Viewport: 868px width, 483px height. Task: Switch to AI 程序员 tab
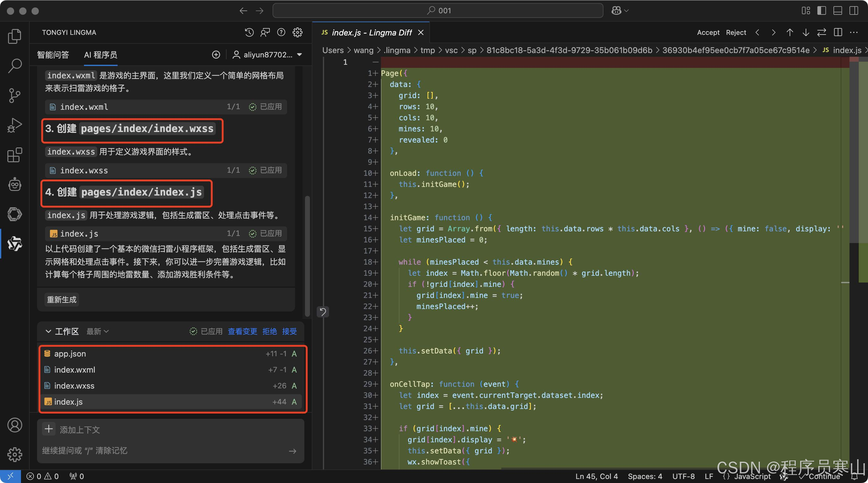coord(100,55)
